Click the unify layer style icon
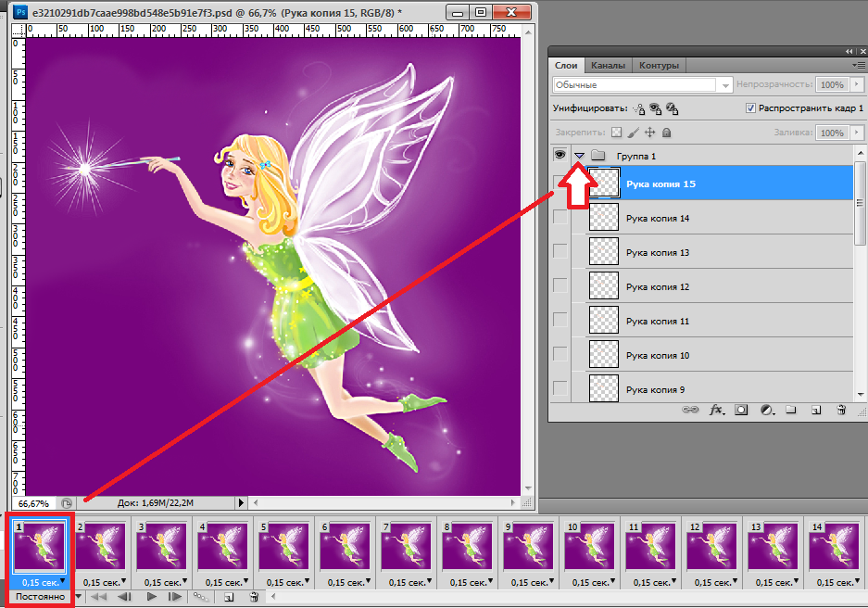 click(x=672, y=108)
